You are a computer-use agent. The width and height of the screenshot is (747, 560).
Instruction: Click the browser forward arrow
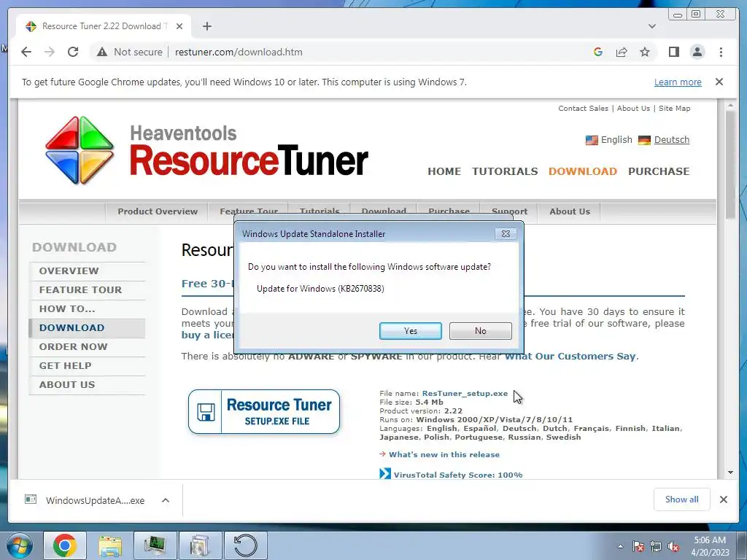[50, 52]
